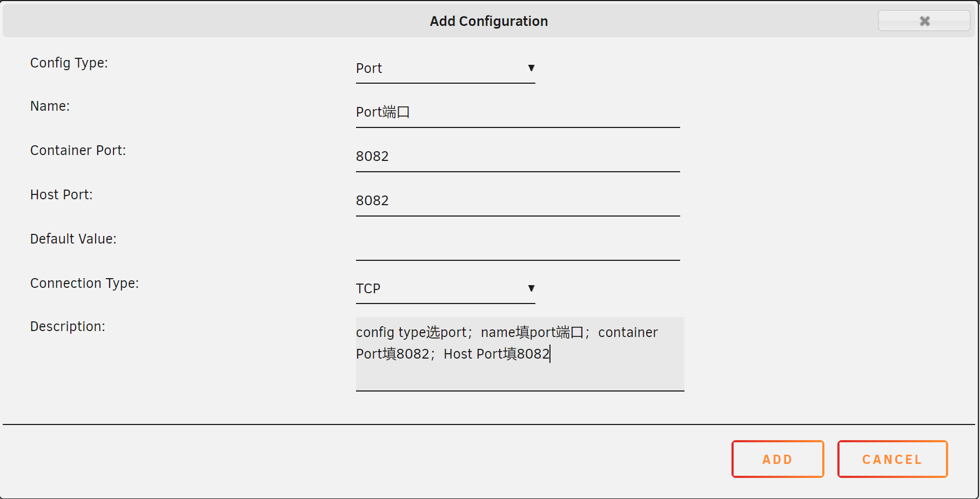Click inside the Description text area
980x499 pixels.
(520, 354)
